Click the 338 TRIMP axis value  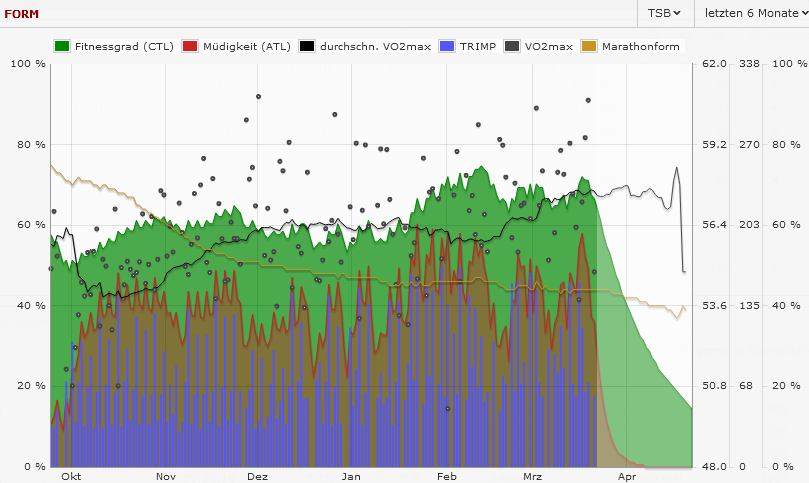(x=749, y=64)
